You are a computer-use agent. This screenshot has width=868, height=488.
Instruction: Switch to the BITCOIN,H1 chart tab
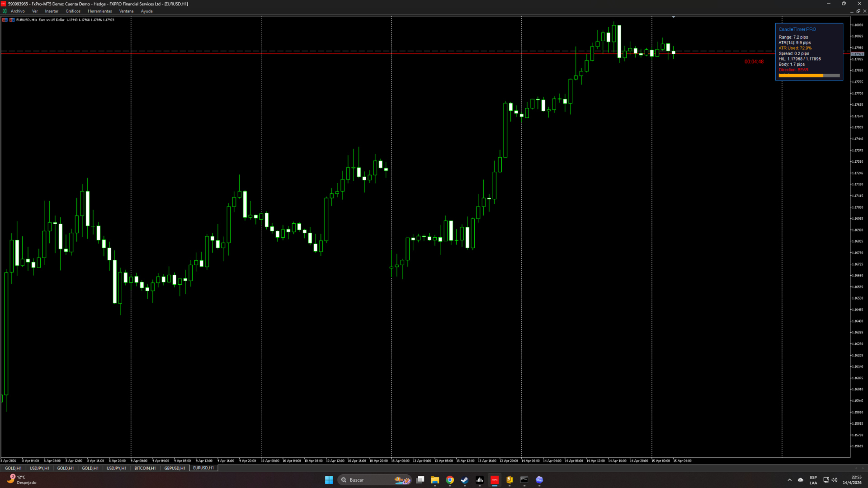[x=145, y=468]
